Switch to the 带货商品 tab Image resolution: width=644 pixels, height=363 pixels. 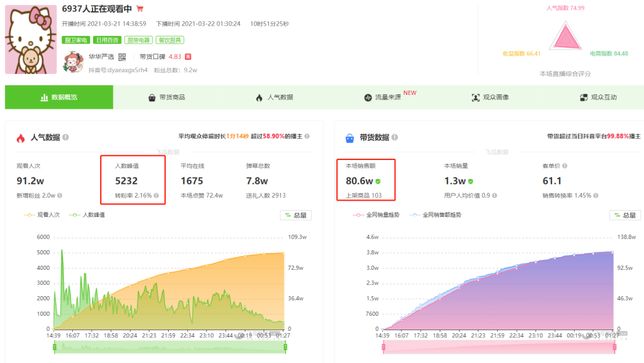(x=167, y=97)
